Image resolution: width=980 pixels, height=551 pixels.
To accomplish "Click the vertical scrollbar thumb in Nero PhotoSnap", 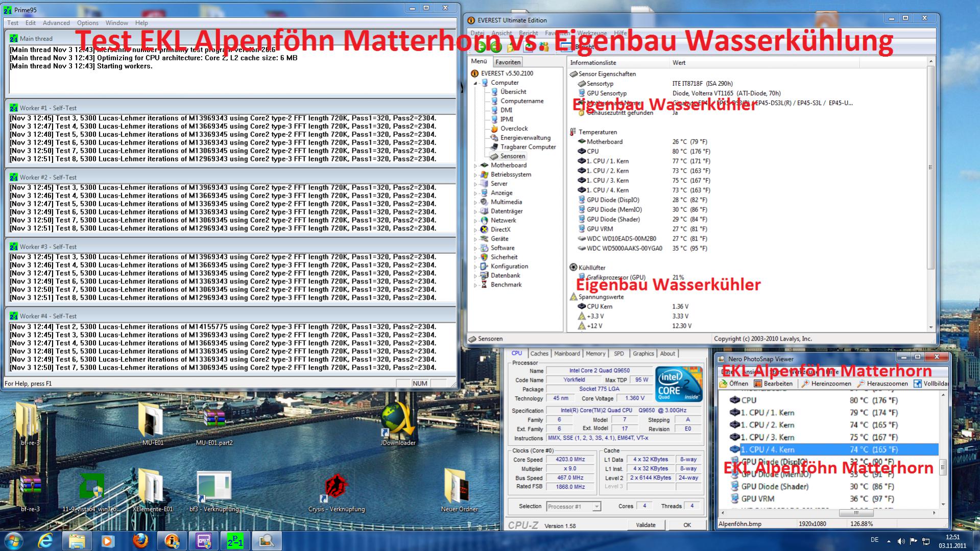I will [943, 467].
